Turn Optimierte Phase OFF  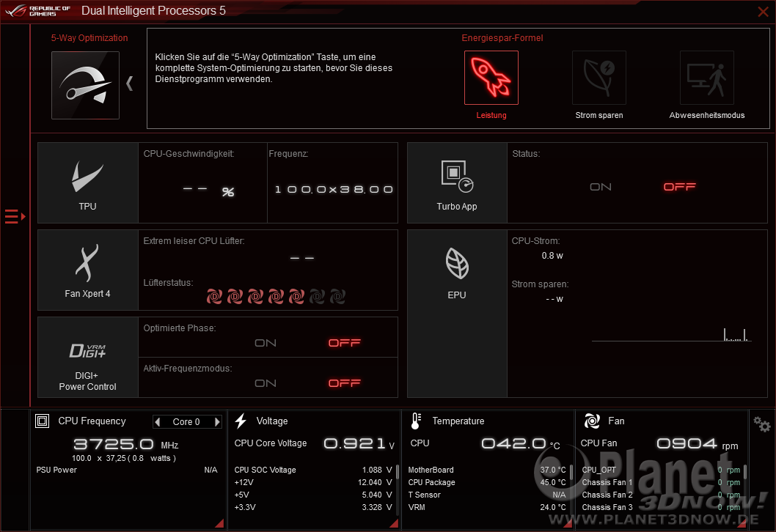tap(345, 343)
